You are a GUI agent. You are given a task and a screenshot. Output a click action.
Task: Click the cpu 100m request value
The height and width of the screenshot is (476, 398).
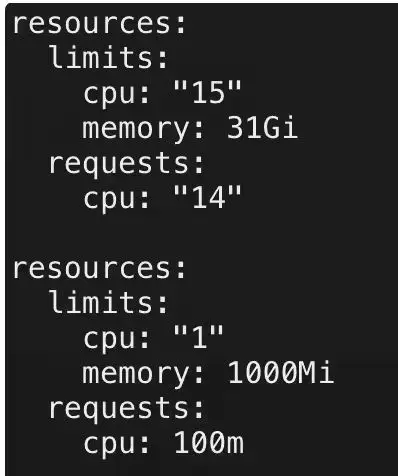pos(209,443)
